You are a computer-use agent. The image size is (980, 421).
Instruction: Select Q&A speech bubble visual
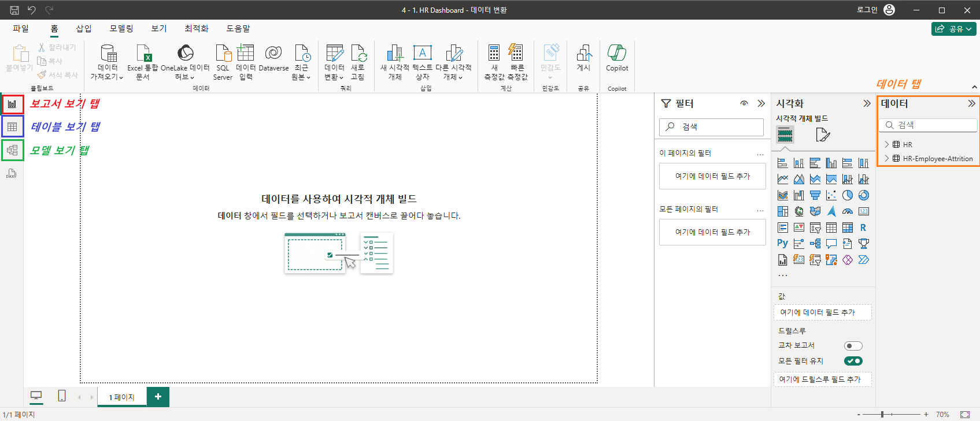tap(831, 244)
